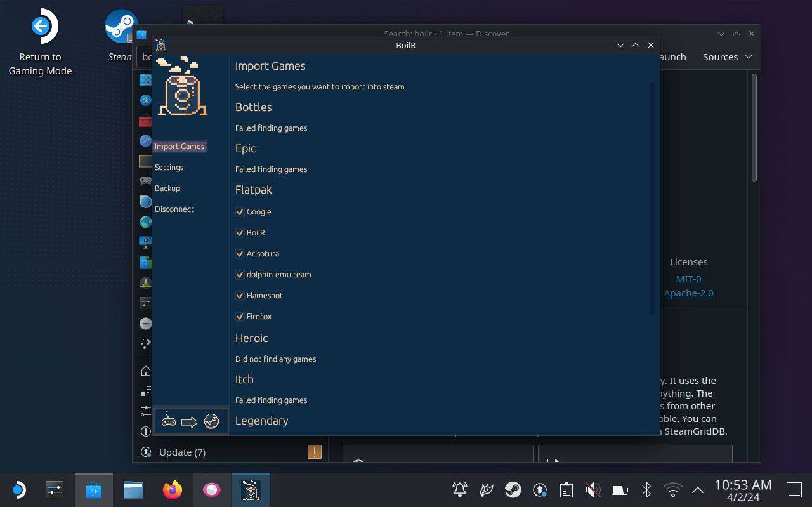Image resolution: width=812 pixels, height=507 pixels.
Task: Open Firefox from the taskbar
Action: pos(173,490)
